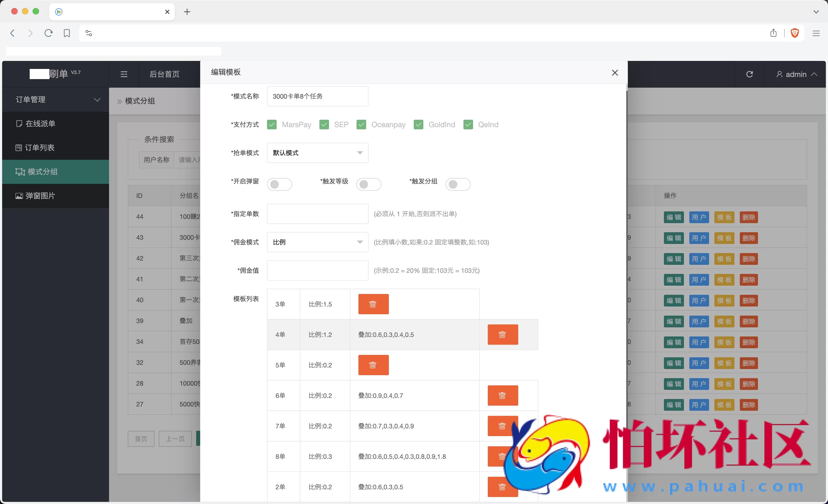Switch to the 后台首页 tab
This screenshot has width=828, height=504.
pos(164,74)
